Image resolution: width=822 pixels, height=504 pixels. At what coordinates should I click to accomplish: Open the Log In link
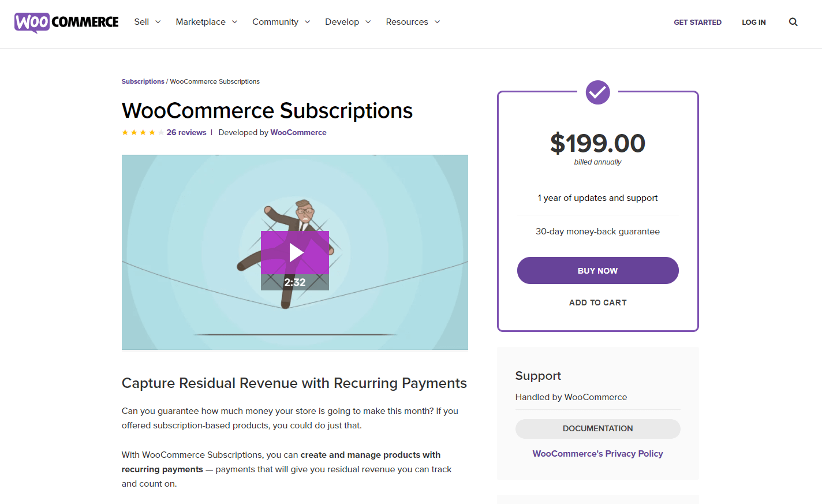754,23
